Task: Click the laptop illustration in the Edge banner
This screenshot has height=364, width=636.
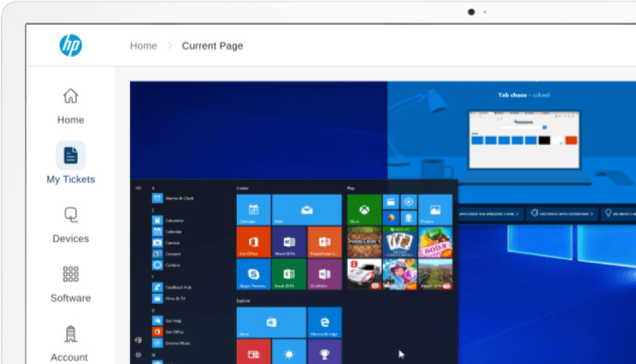Action: click(524, 147)
